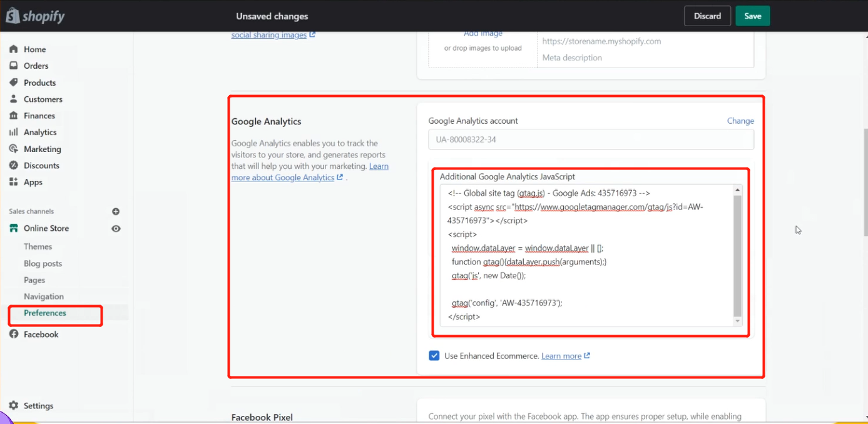Click the Sales channels section label
This screenshot has width=868, height=424.
31,211
